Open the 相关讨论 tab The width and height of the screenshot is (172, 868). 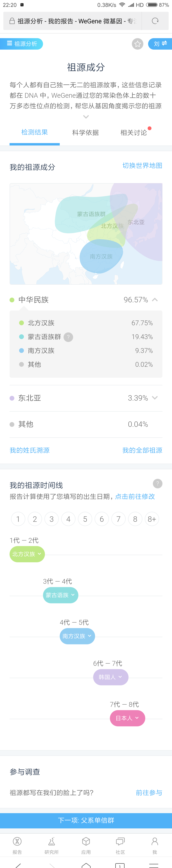134,132
